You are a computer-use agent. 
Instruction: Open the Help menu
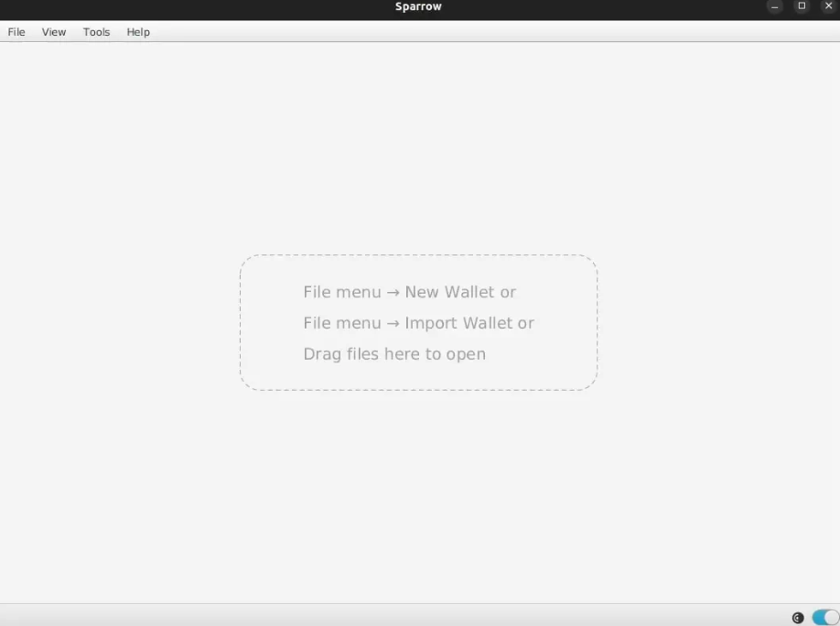pos(138,32)
